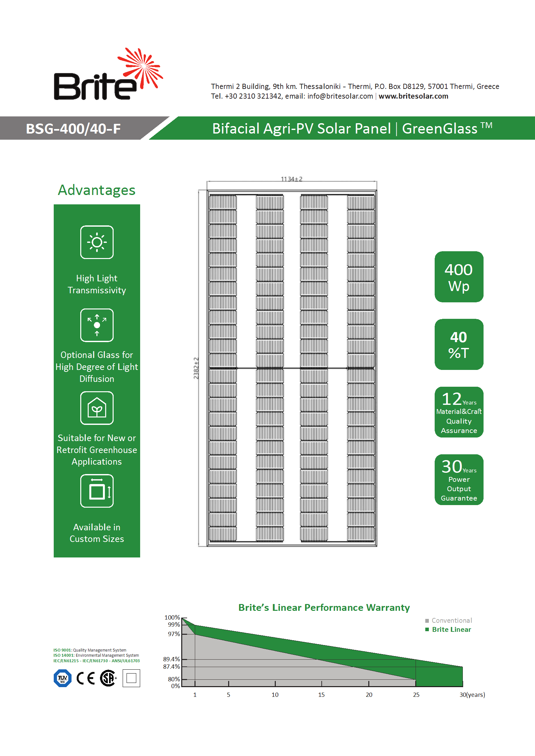Click the ISO 14001 Environmental Management line

[x=96, y=655]
